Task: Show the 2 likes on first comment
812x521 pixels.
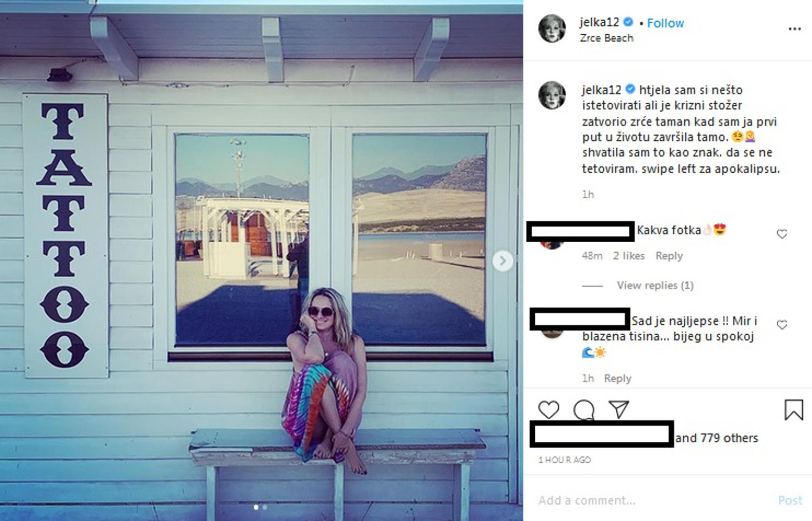Action: click(628, 256)
